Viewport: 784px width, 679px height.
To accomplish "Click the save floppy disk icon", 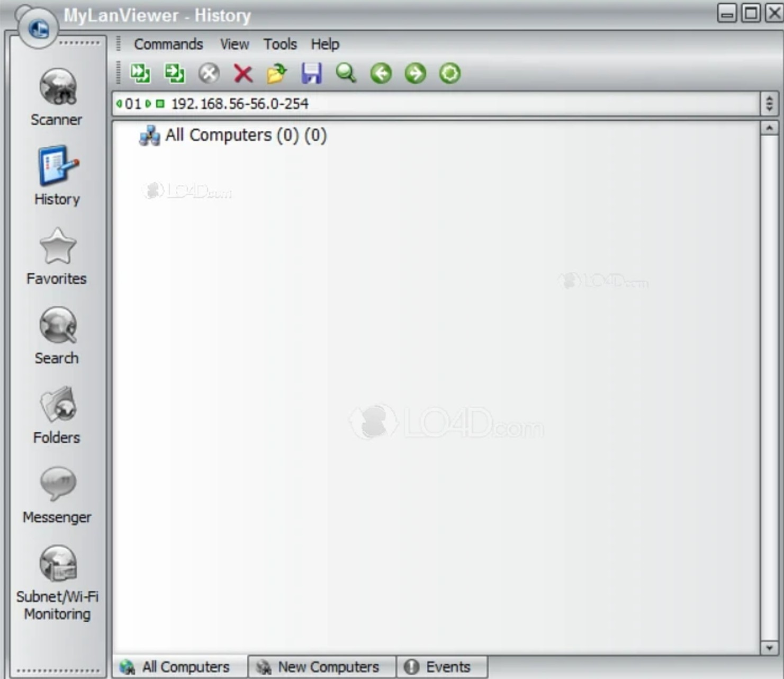I will (312, 73).
